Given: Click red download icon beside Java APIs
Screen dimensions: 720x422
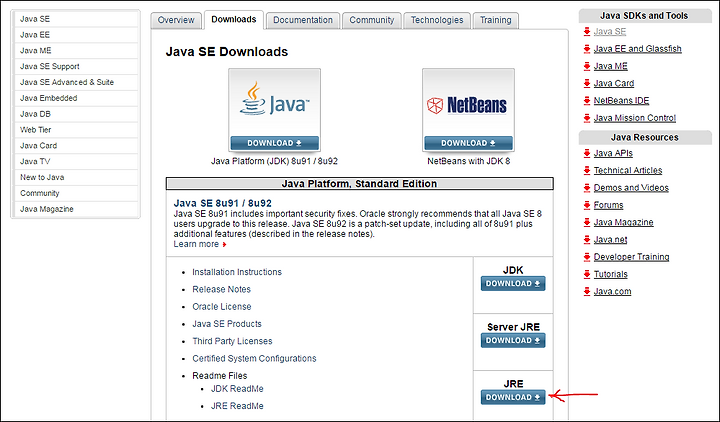Looking at the screenshot, I should coord(586,153).
